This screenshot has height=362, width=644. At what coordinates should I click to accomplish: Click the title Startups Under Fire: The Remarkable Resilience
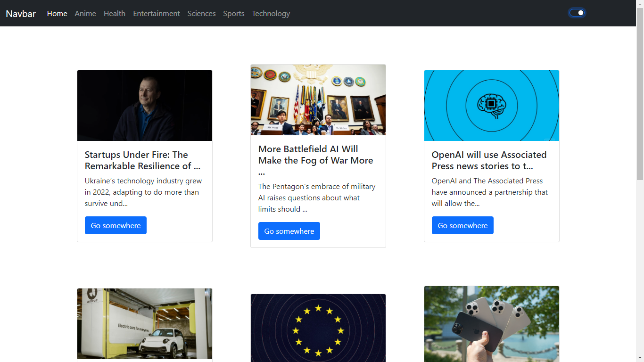coord(142,160)
